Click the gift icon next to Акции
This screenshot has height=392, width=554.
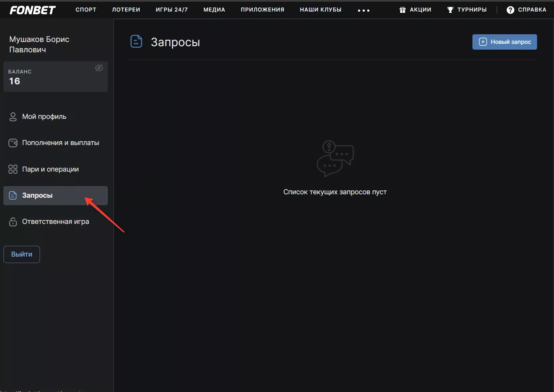[x=402, y=10]
